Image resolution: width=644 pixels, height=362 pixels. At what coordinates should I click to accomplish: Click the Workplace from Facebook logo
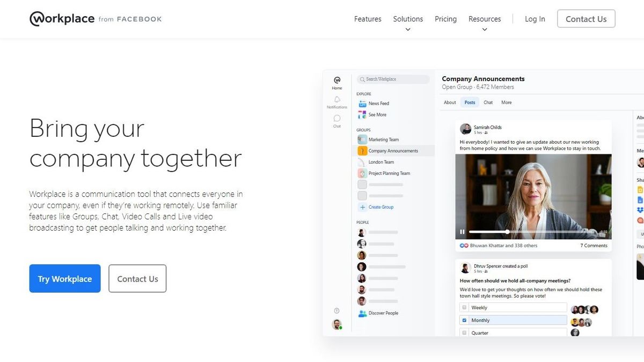[95, 18]
